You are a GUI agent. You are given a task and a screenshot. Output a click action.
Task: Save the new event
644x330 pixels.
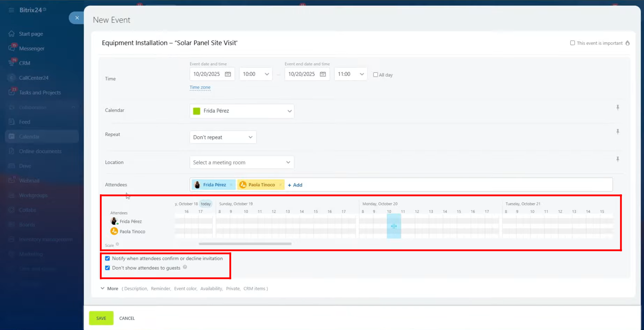point(101,318)
